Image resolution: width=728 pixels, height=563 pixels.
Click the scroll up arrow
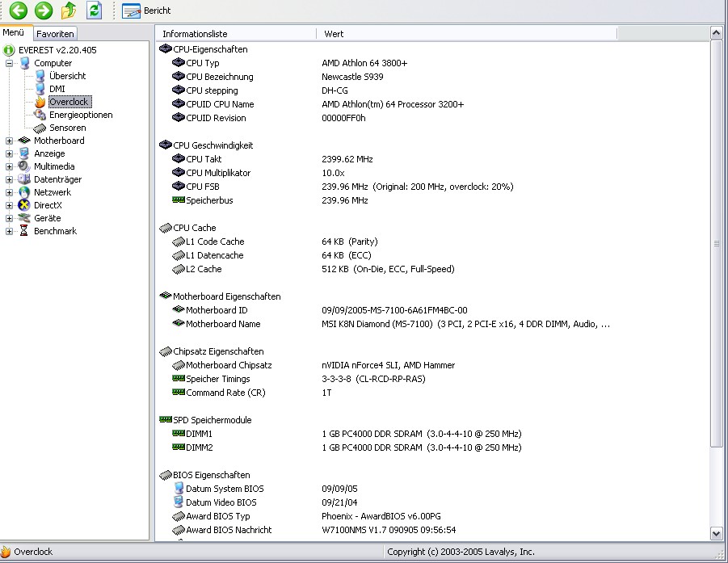716,33
